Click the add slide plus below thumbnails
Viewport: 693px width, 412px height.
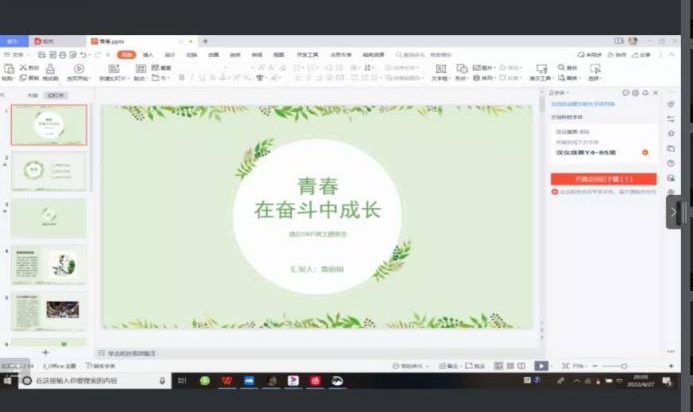[45, 352]
